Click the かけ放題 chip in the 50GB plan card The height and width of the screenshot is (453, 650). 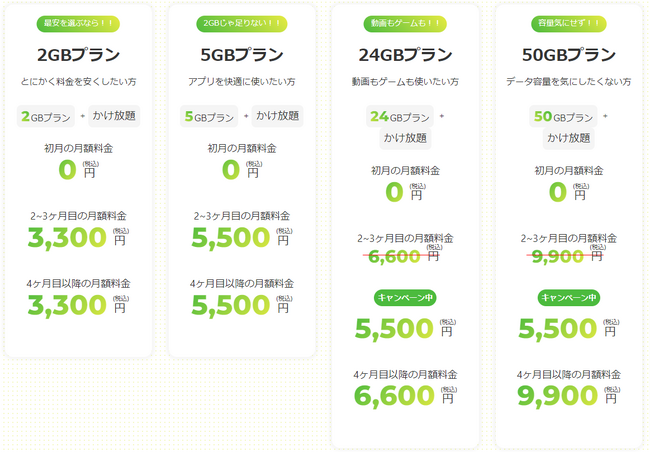[568, 137]
